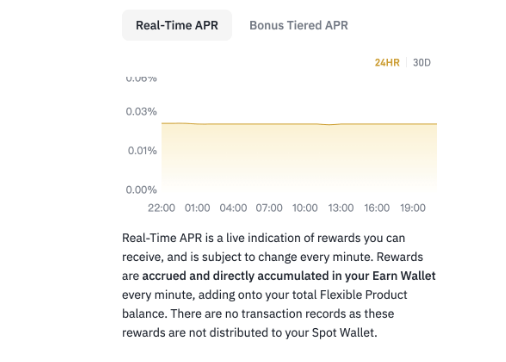506x362 pixels.
Task: Switch to the Bonus Tiered APR tab
Action: 299,25
